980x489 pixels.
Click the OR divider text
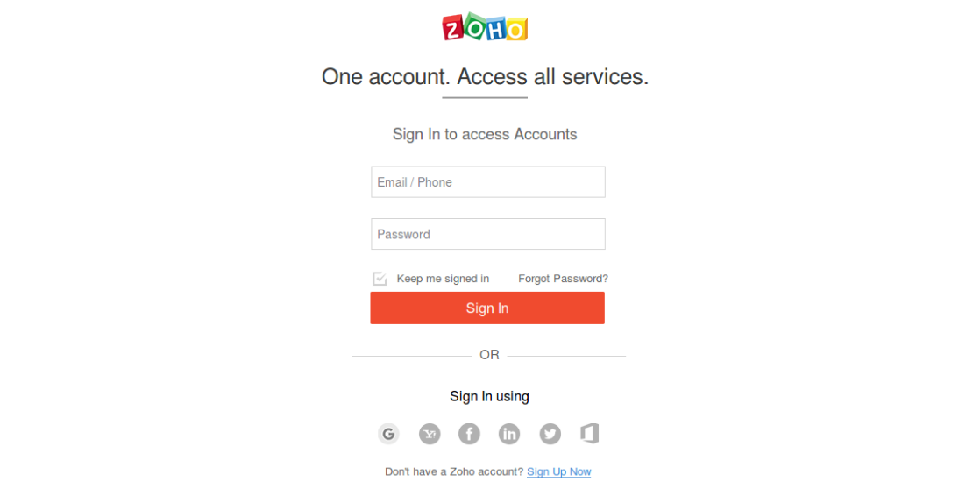tap(489, 355)
